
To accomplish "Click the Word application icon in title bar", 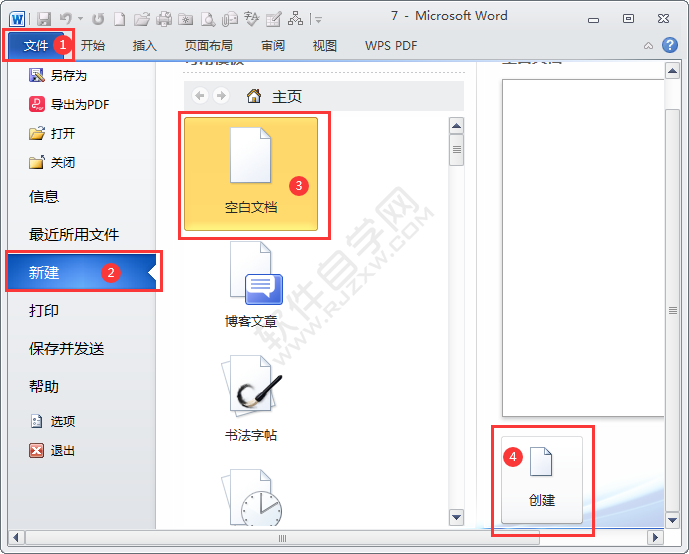I will pos(17,19).
